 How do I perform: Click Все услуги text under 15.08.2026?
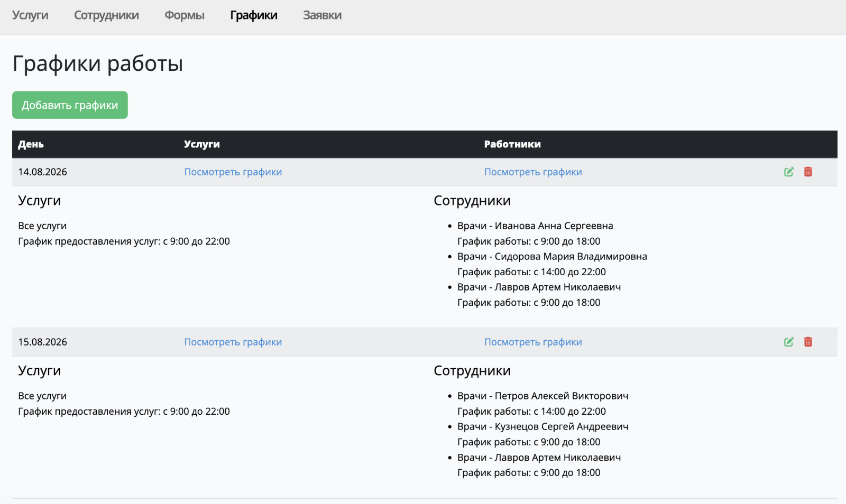coord(42,396)
